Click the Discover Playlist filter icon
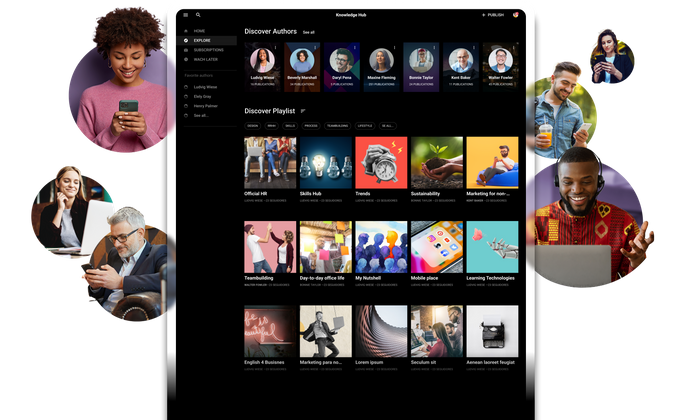Image resolution: width=700 pixels, height=420 pixels. (303, 110)
